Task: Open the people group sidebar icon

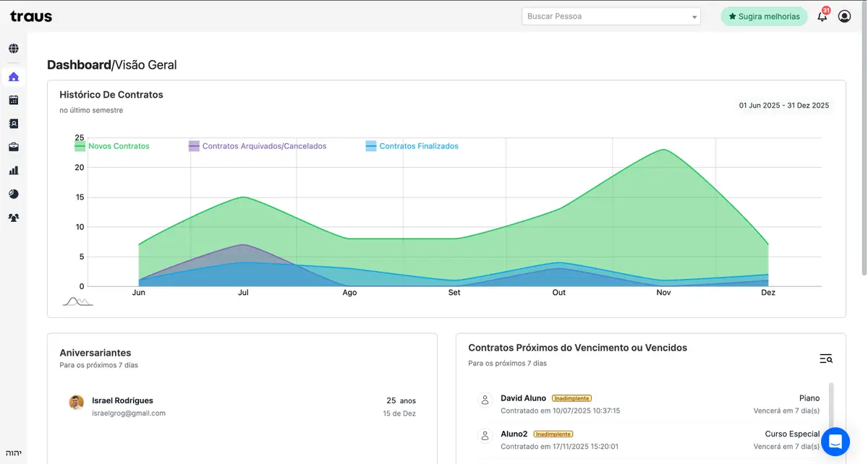Action: (14, 218)
